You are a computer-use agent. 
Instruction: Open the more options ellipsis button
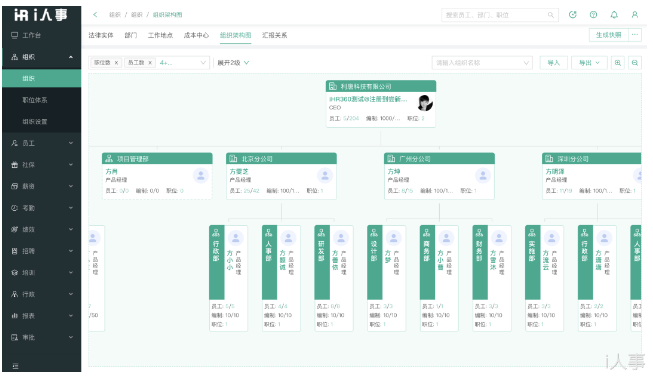(x=635, y=35)
